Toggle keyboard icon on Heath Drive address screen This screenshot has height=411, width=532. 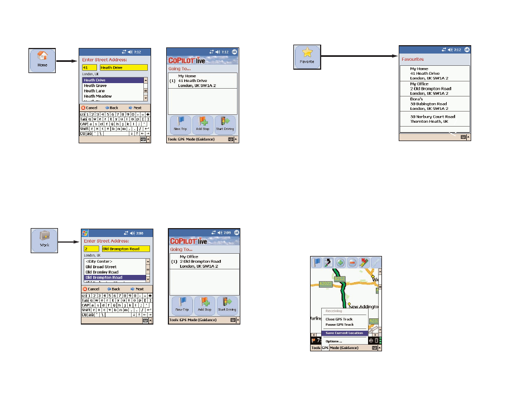pyautogui.click(x=143, y=139)
